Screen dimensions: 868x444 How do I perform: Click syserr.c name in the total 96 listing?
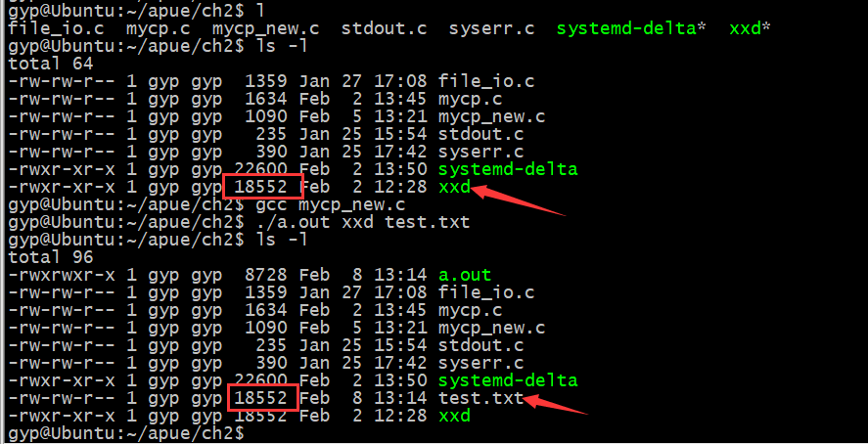click(481, 363)
